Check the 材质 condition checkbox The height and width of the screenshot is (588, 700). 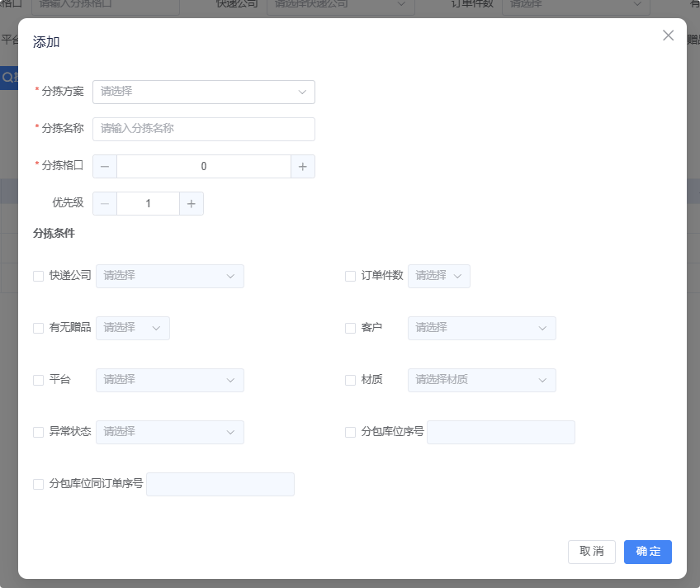pos(351,380)
